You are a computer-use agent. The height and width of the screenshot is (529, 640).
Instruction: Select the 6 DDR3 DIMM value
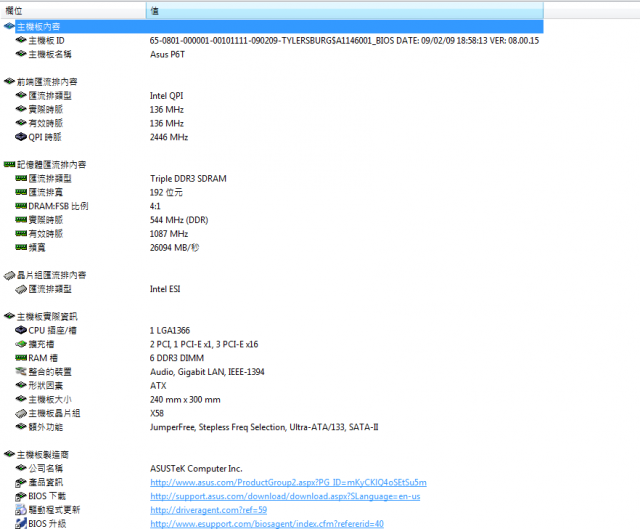click(177, 358)
